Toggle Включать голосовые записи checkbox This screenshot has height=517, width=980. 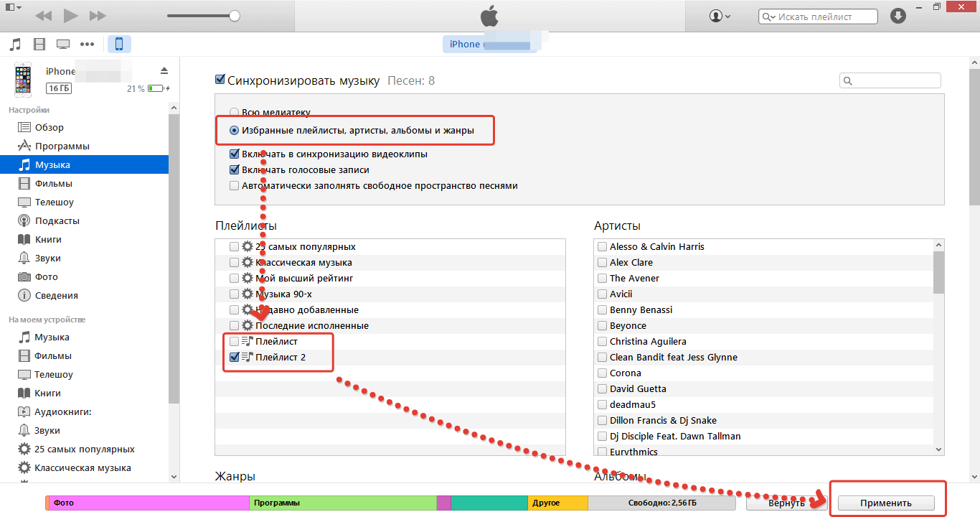click(234, 169)
